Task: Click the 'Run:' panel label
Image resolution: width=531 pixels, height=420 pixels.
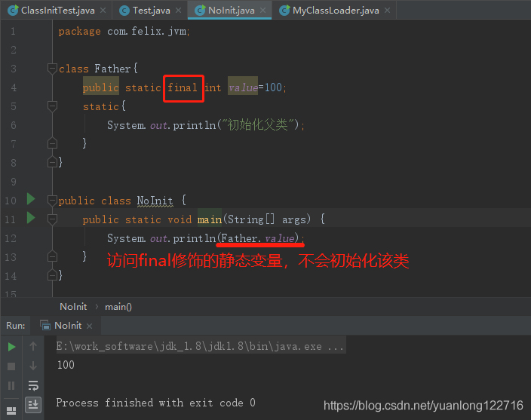Action: coord(16,326)
